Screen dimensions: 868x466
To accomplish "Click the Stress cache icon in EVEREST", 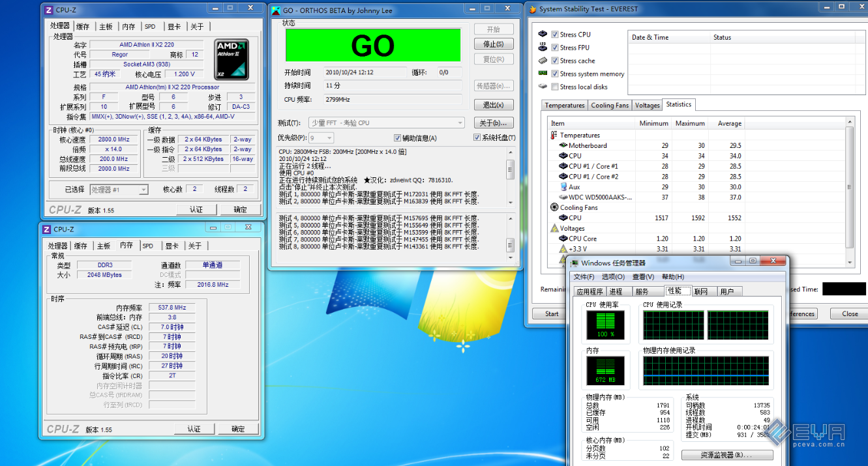I will coord(543,60).
